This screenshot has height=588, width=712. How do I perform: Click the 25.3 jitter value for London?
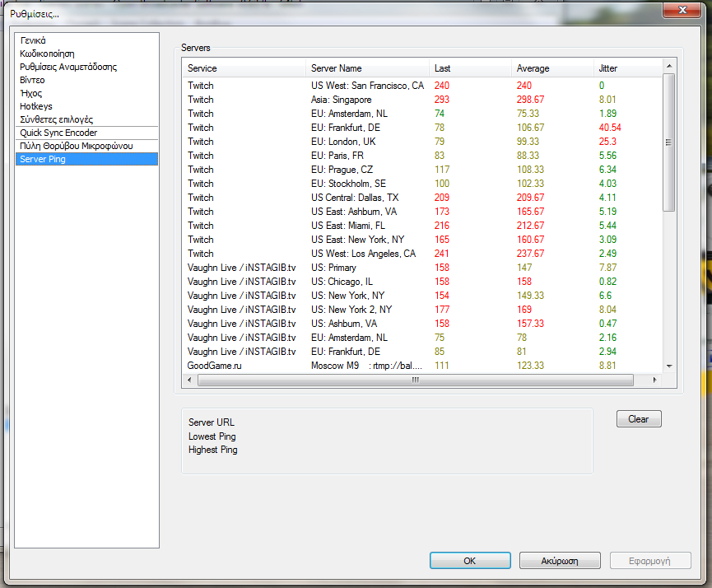coord(607,142)
